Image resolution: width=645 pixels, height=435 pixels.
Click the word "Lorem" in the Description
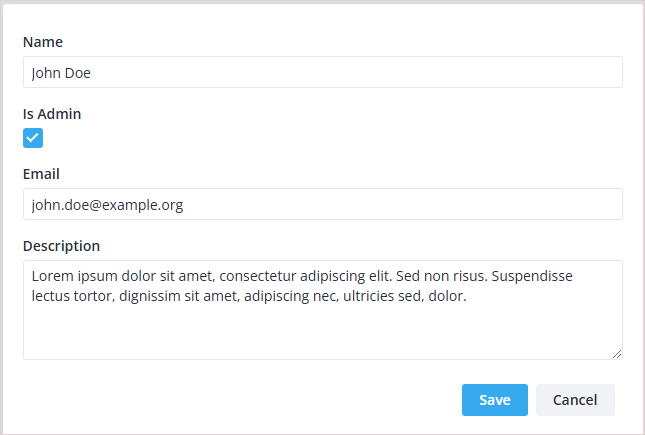pyautogui.click(x=52, y=277)
